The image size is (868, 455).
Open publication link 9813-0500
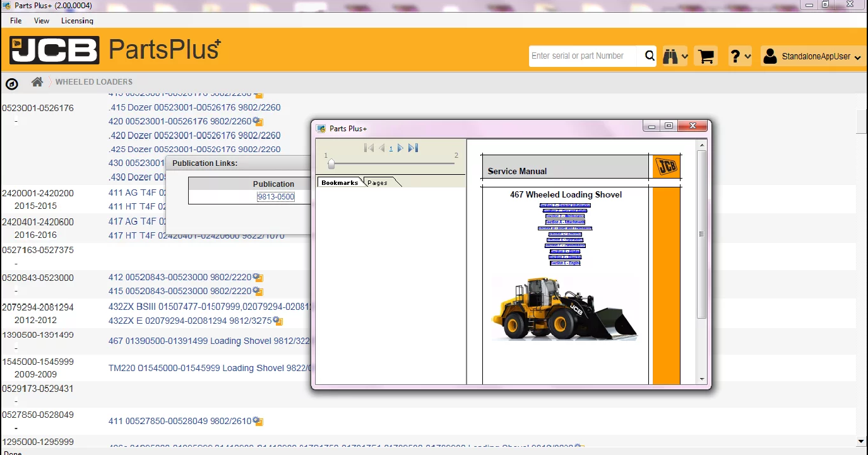click(x=276, y=196)
